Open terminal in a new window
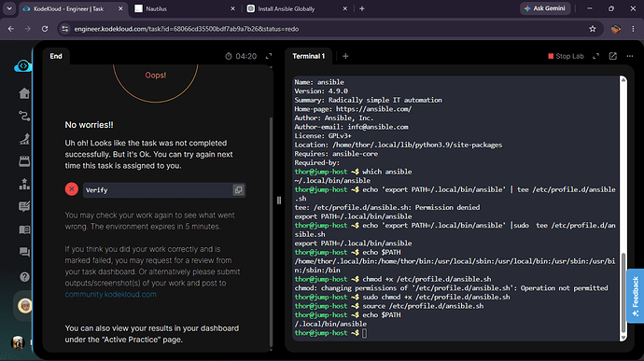The height and width of the screenshot is (361, 644). pyautogui.click(x=613, y=56)
